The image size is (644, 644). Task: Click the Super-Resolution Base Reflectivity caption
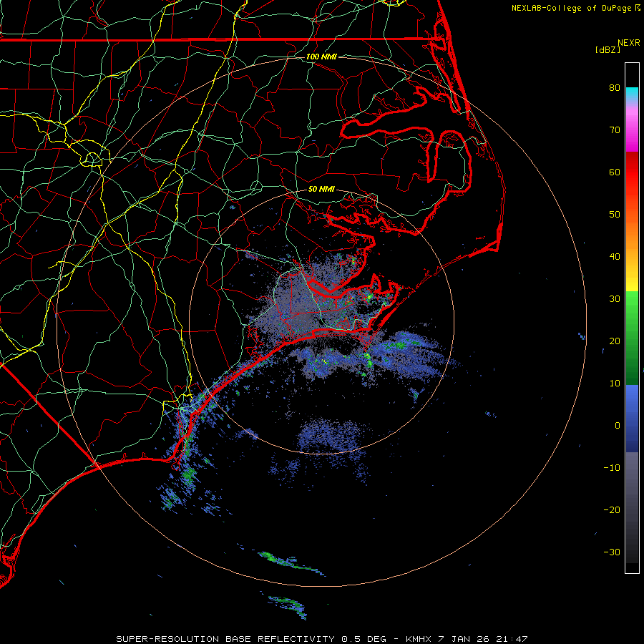[x=321, y=639]
